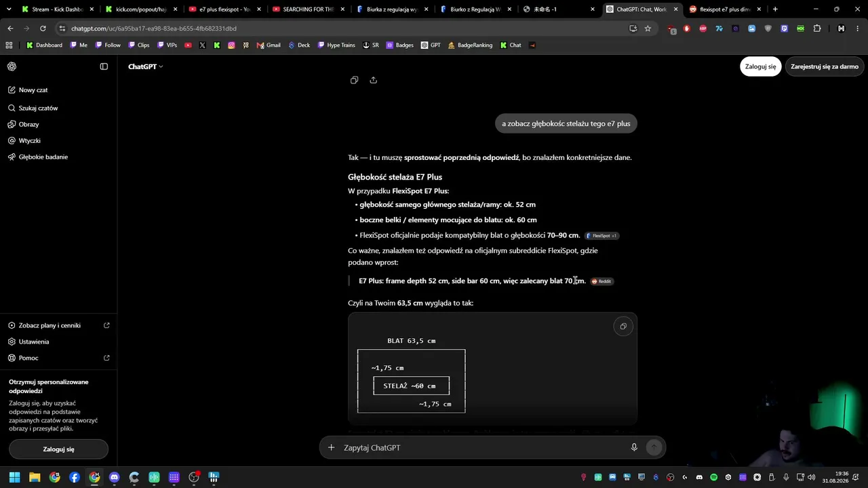The image size is (868, 488).
Task: Start a new chat with Nowy czat
Action: pyautogui.click(x=58, y=90)
